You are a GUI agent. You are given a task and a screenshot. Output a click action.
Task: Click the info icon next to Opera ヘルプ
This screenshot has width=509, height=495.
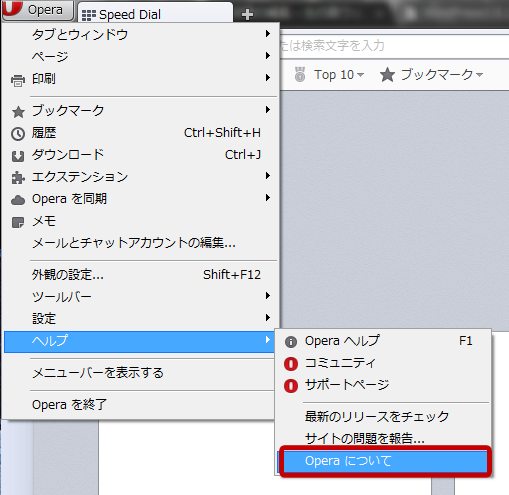coord(291,342)
